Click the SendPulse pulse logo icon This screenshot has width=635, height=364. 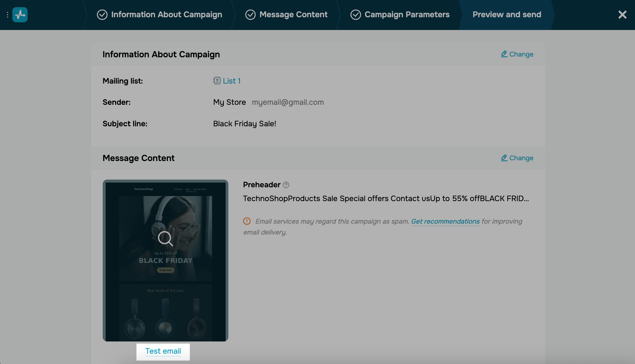pyautogui.click(x=20, y=15)
